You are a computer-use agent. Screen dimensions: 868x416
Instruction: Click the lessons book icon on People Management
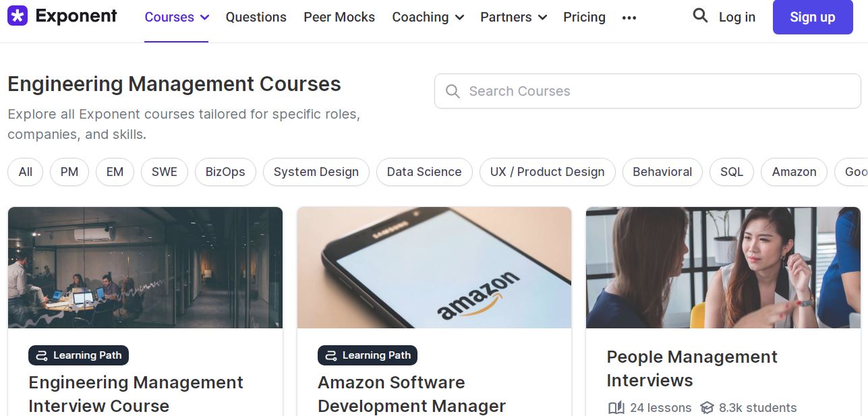tap(616, 408)
